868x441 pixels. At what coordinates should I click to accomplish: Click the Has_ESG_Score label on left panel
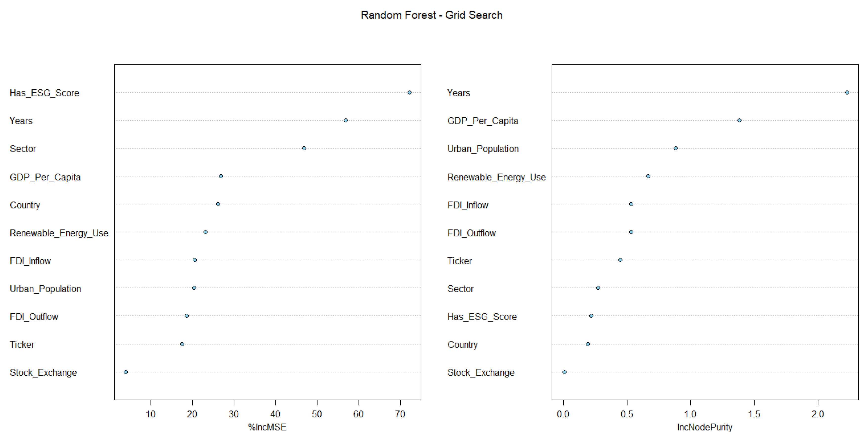tap(44, 93)
